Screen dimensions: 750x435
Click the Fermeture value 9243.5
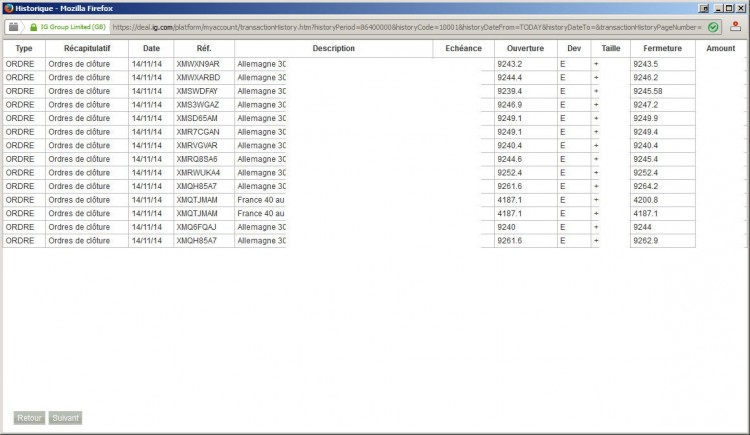click(x=645, y=64)
